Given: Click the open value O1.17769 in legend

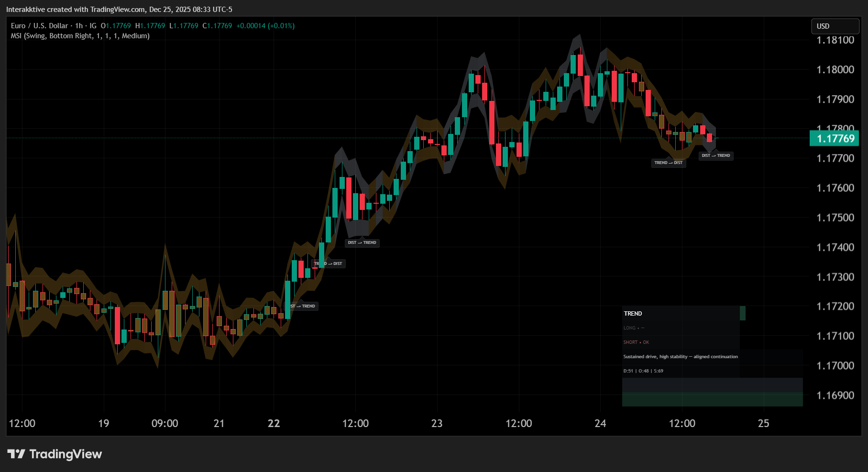Looking at the screenshot, I should pyautogui.click(x=116, y=26).
